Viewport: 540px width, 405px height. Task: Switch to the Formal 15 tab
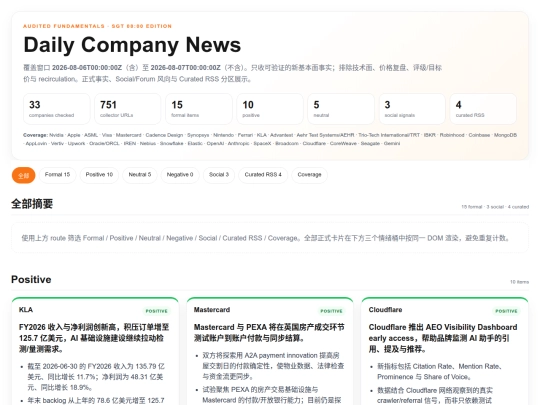[58, 175]
